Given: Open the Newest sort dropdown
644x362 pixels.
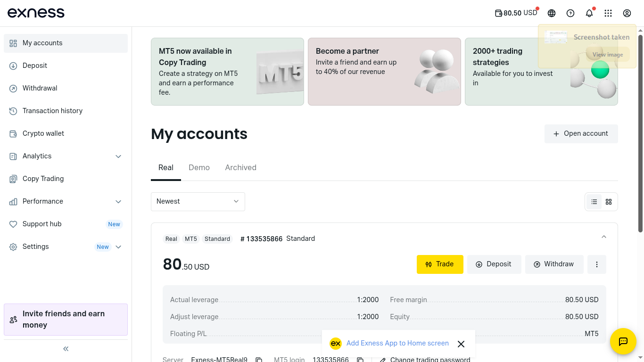Looking at the screenshot, I should [198, 202].
